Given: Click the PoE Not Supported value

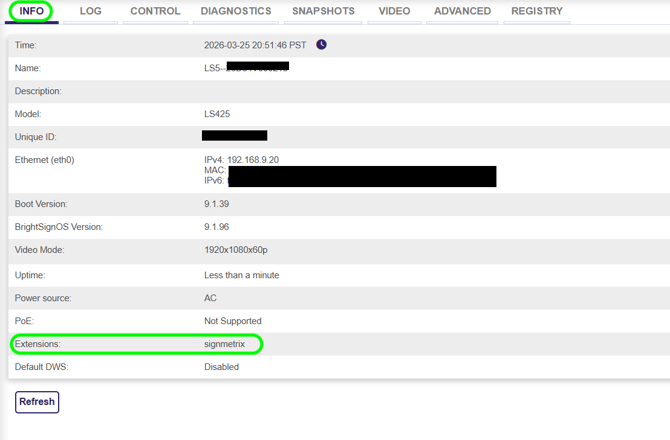Looking at the screenshot, I should (232, 321).
